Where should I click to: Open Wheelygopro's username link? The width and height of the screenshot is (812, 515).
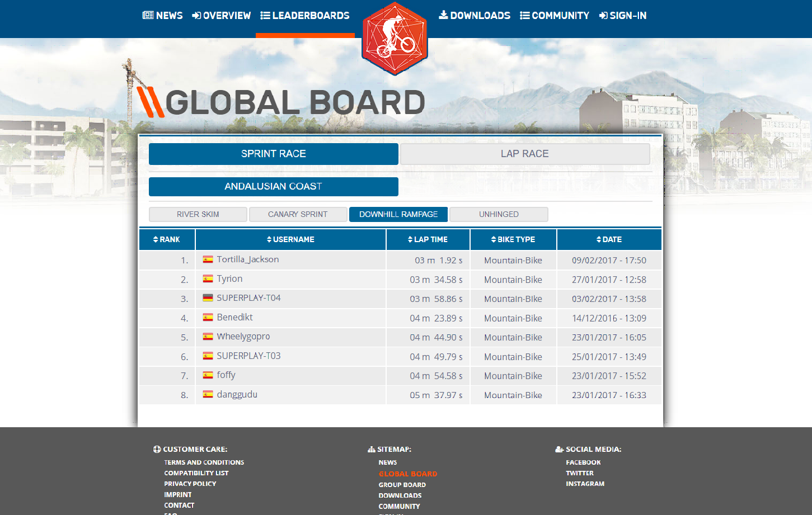pyautogui.click(x=243, y=337)
